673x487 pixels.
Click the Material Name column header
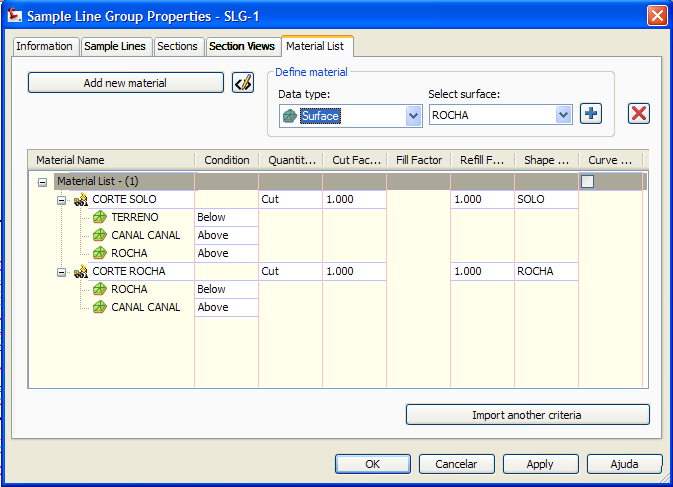pyautogui.click(x=112, y=160)
